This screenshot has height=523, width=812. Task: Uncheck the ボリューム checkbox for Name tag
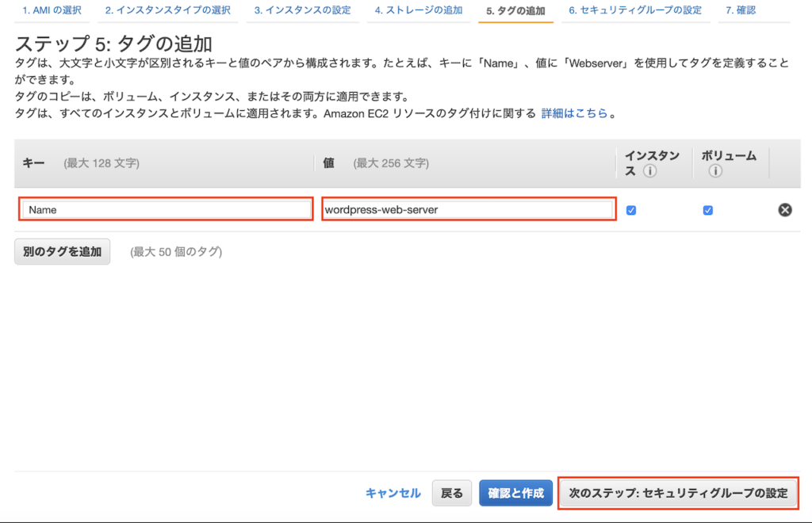pyautogui.click(x=707, y=210)
